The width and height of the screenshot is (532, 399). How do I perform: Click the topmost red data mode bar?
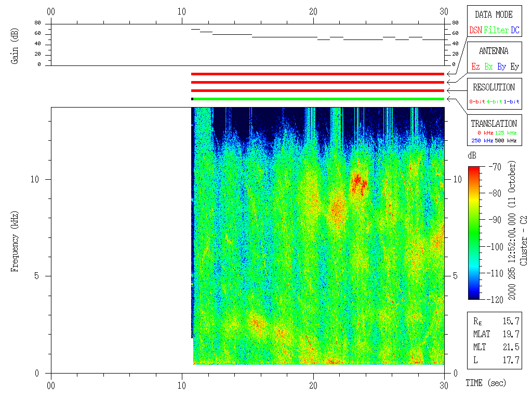[x=318, y=74]
